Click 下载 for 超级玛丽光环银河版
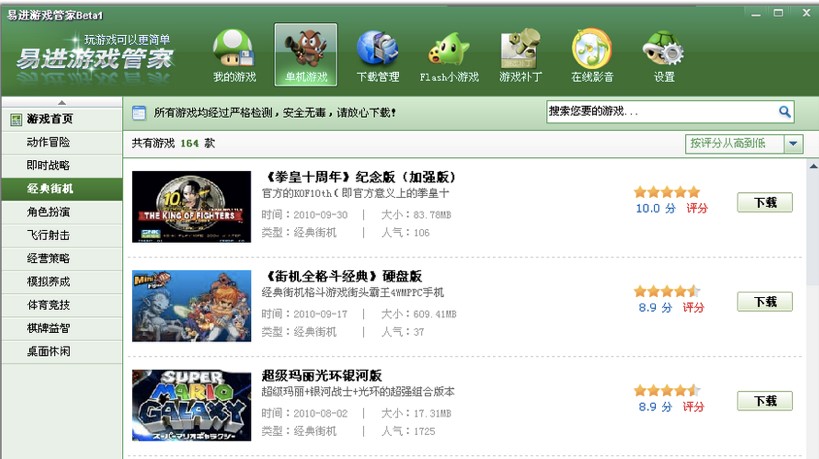819x459 pixels. point(765,401)
